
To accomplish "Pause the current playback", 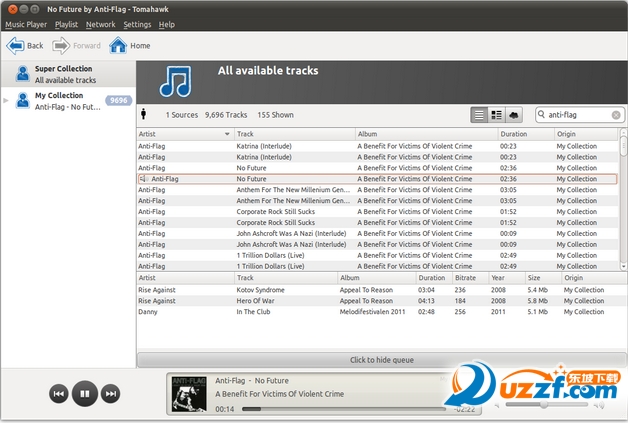I will [85, 394].
